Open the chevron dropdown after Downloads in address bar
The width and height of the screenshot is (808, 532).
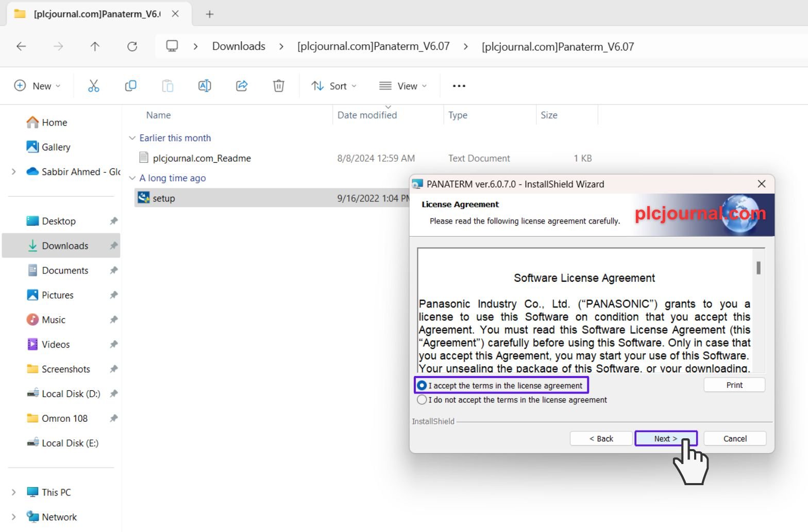point(281,46)
